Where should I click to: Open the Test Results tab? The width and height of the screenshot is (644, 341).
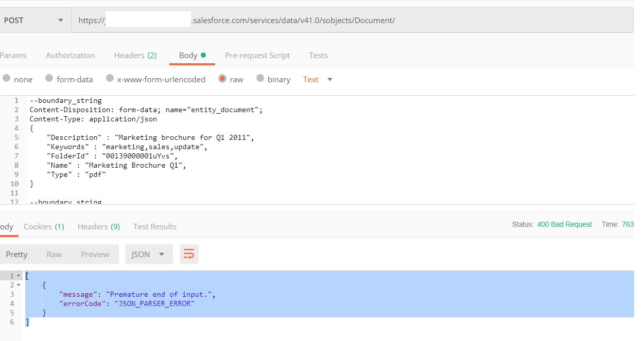(x=154, y=227)
